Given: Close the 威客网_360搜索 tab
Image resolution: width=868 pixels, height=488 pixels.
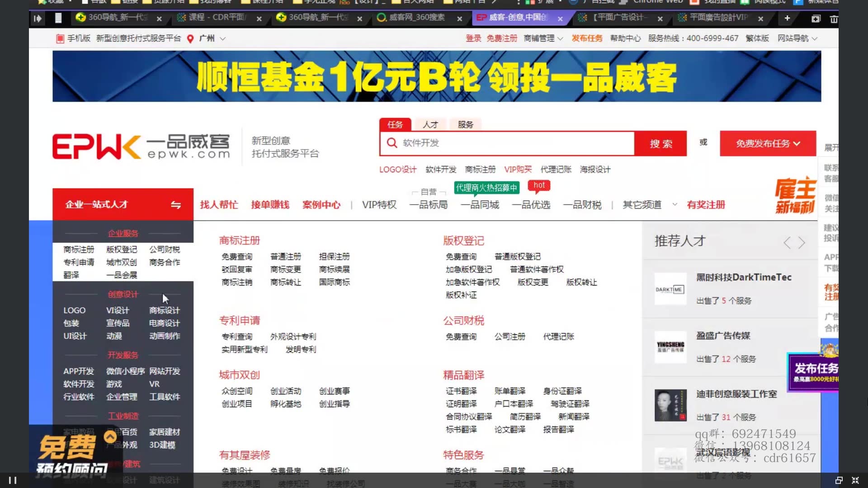Looking at the screenshot, I should click(459, 19).
